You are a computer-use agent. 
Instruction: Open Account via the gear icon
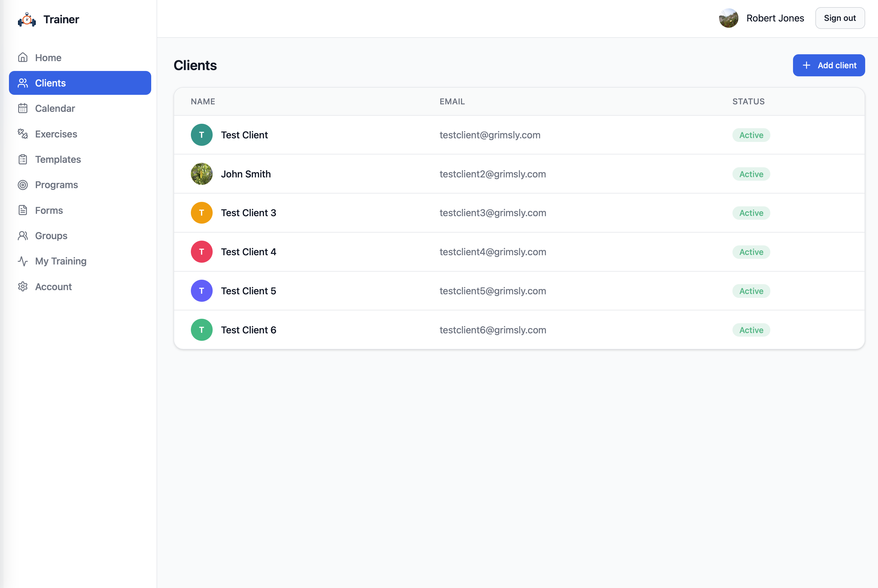pyautogui.click(x=23, y=287)
